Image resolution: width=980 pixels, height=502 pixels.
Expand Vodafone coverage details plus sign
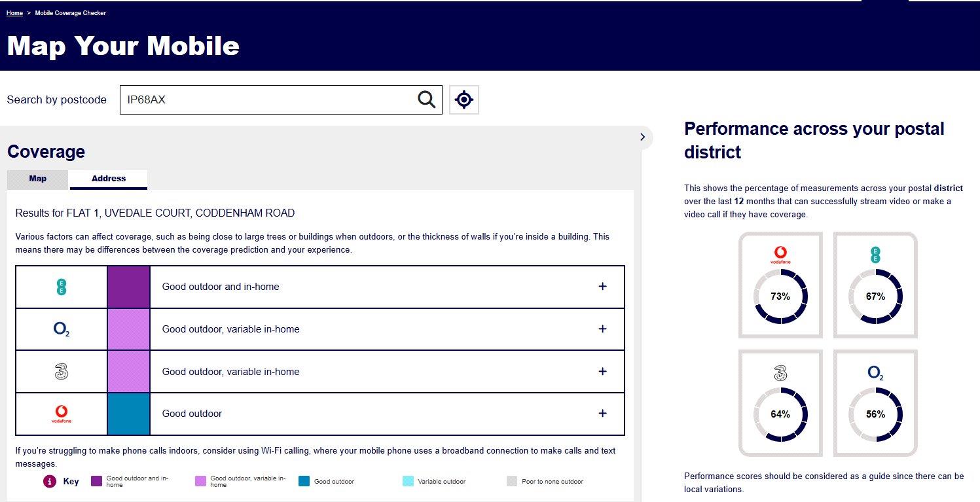pos(602,414)
